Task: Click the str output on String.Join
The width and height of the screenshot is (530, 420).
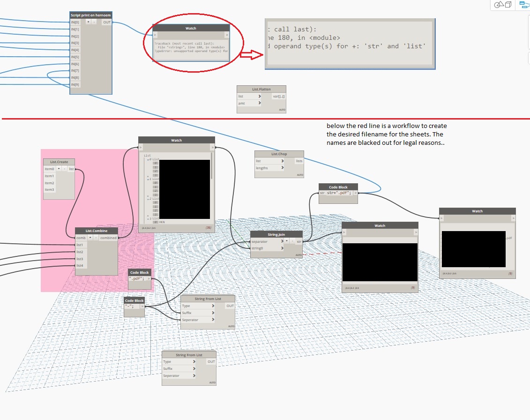Action: [299, 241]
